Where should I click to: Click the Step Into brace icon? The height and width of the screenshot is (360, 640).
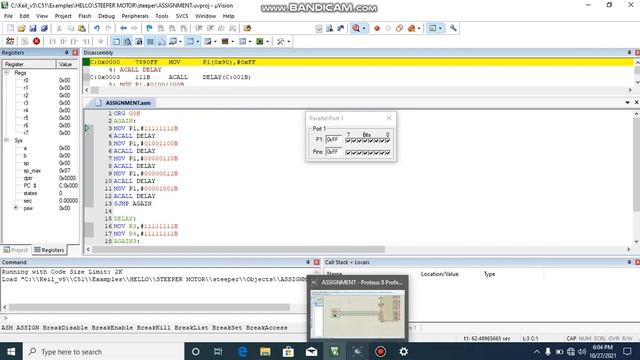pyautogui.click(x=52, y=41)
